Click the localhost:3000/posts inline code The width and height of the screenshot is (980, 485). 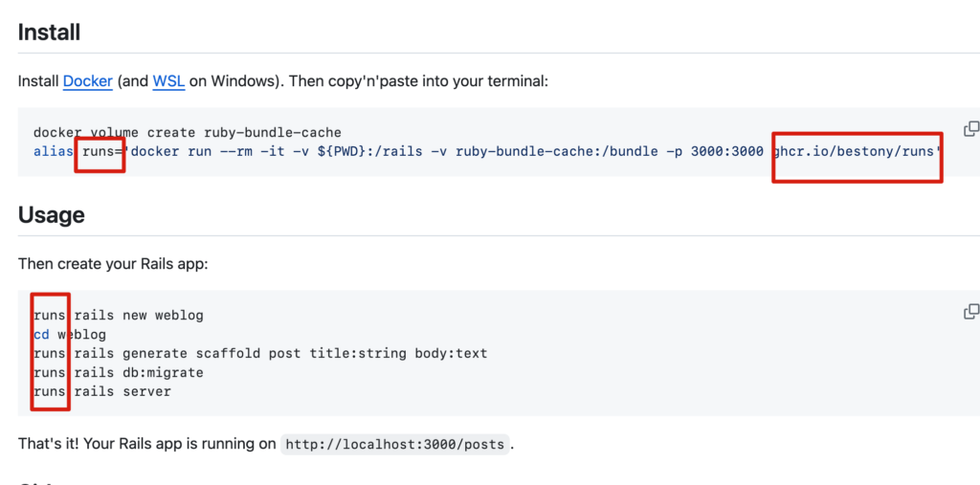pyautogui.click(x=395, y=445)
